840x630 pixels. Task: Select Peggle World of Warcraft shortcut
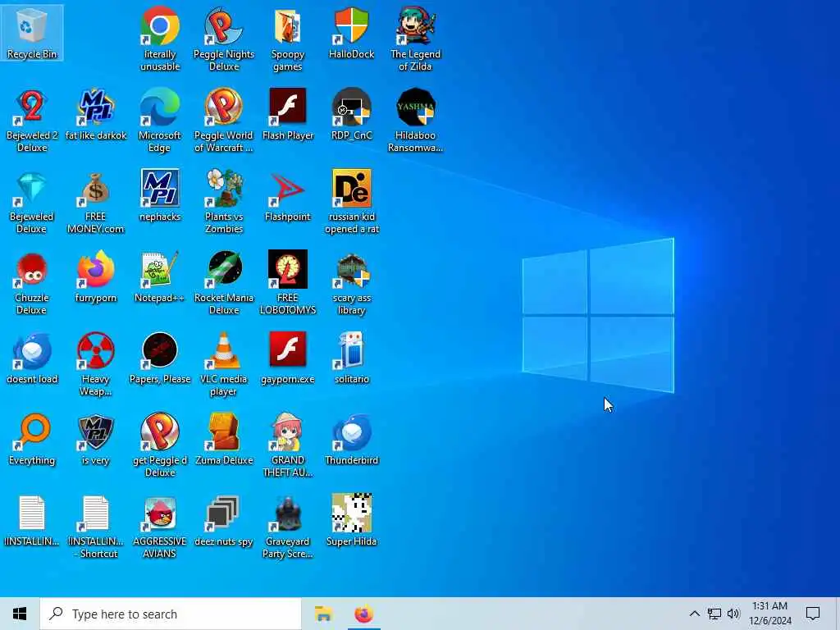(223, 121)
